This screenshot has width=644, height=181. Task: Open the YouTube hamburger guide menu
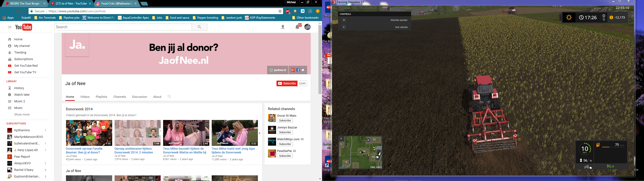[x=10, y=27]
